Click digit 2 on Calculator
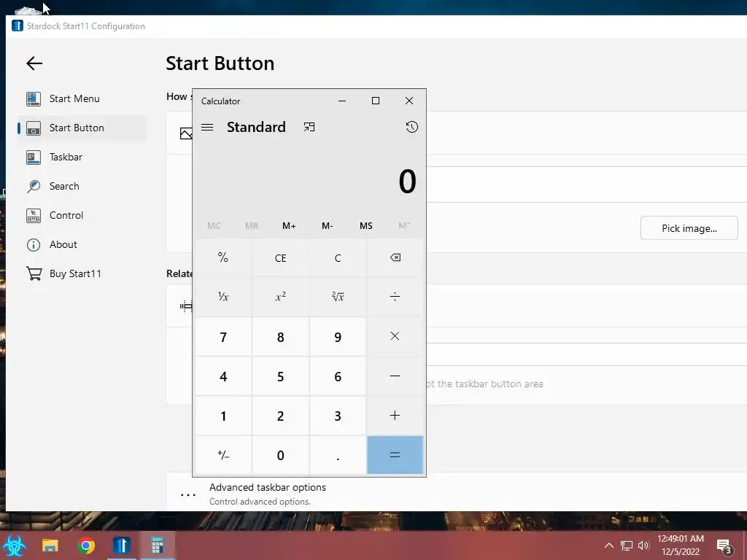 [281, 416]
